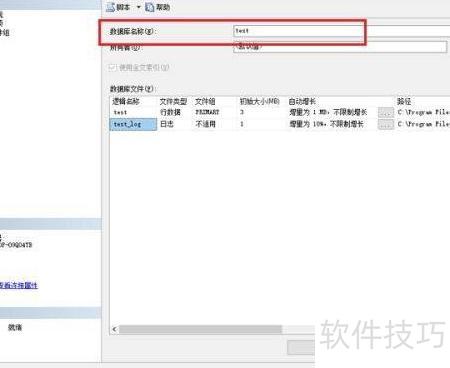Click initial size value of test_log row
The width and height of the screenshot is (450, 368).
(x=242, y=124)
